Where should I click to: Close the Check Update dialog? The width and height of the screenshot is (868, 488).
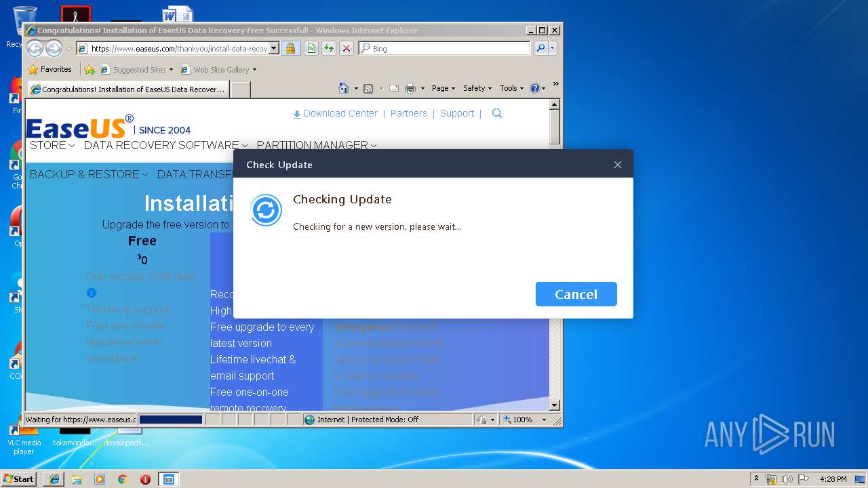click(617, 165)
